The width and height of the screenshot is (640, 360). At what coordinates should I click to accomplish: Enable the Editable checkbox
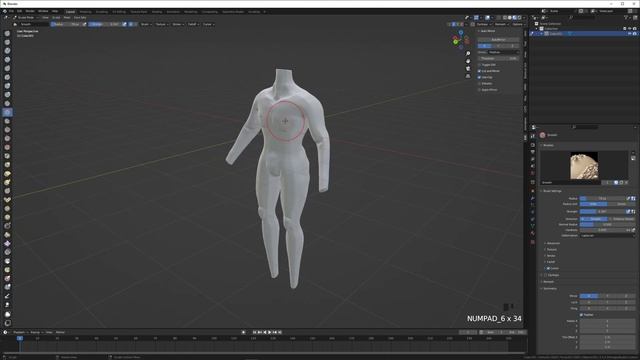pos(479,83)
